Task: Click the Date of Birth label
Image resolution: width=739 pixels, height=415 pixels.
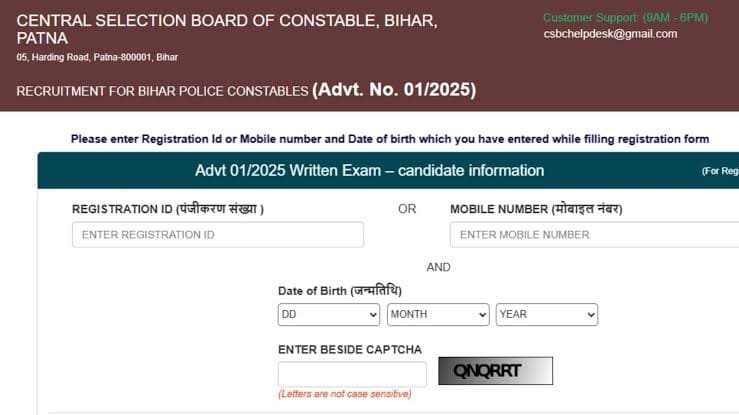Action: [340, 291]
